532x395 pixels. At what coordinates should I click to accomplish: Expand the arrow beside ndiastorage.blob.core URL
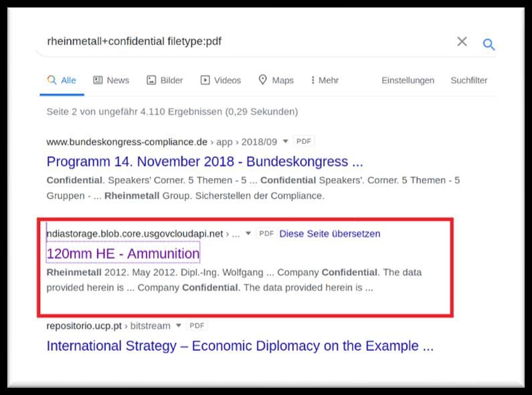(248, 234)
